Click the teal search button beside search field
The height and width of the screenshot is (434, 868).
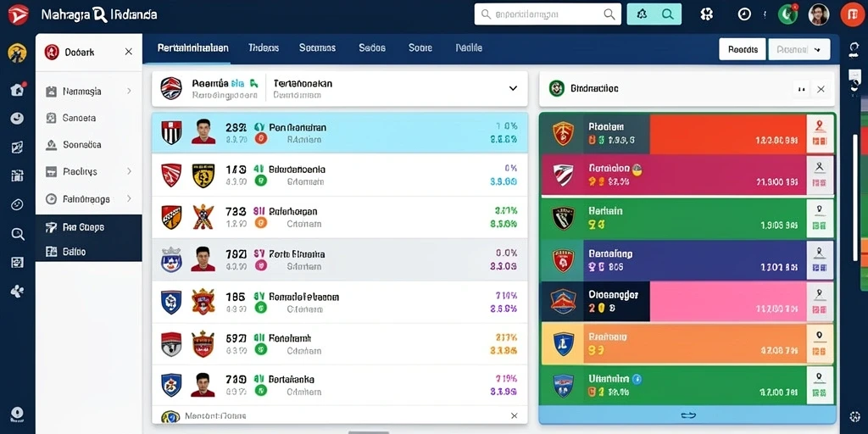pyautogui.click(x=654, y=14)
